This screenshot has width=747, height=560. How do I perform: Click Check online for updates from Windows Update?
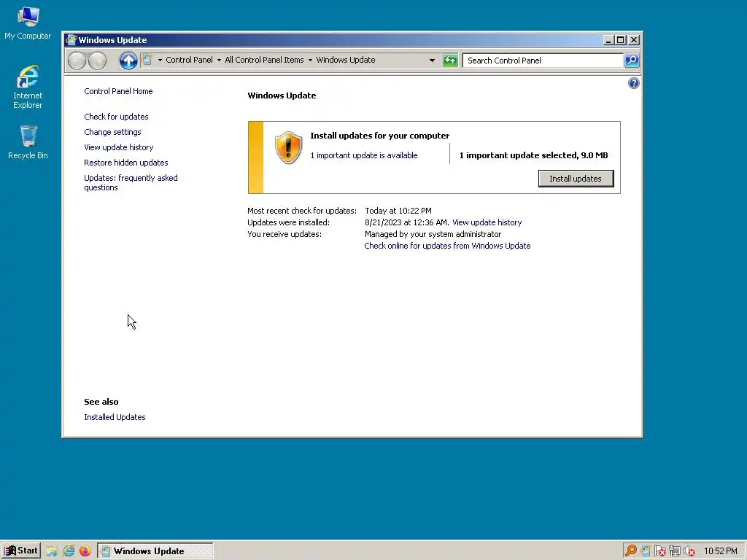point(447,246)
